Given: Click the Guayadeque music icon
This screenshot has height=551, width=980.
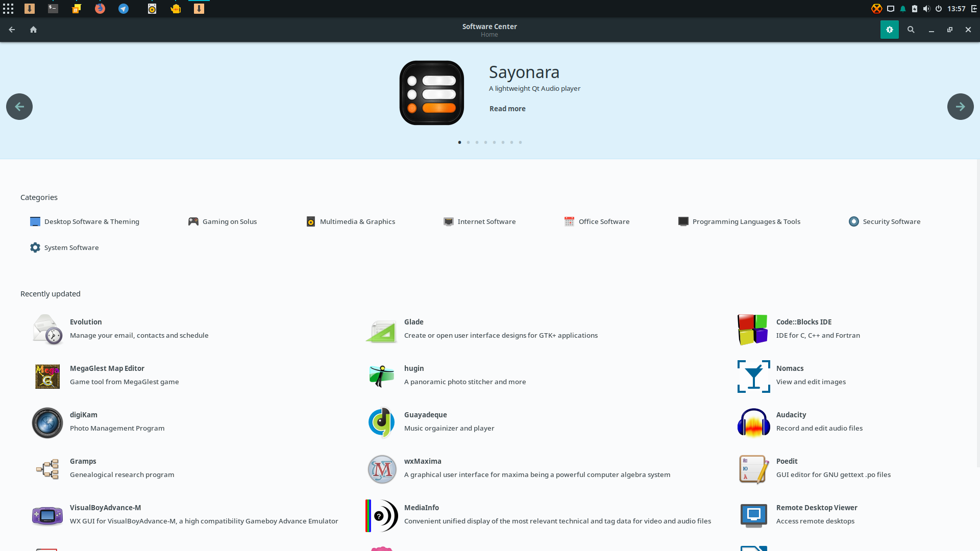Looking at the screenshot, I should click(382, 422).
